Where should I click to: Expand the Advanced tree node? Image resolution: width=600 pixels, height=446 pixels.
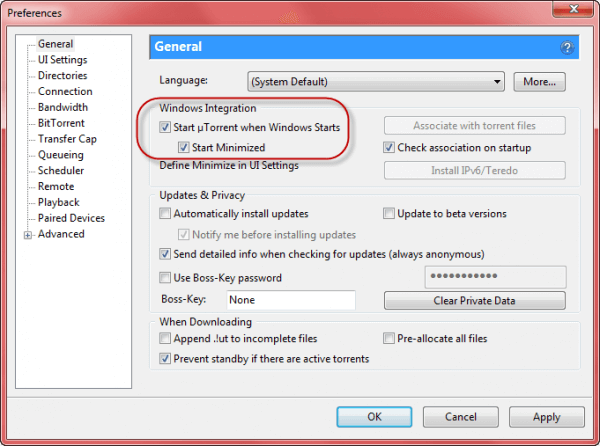pyautogui.click(x=28, y=235)
